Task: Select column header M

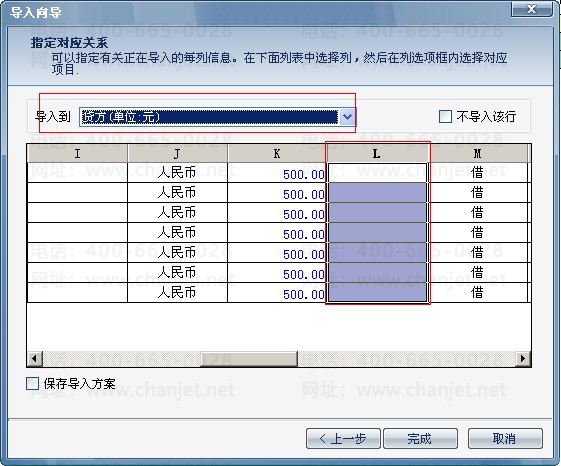Action: point(478,154)
